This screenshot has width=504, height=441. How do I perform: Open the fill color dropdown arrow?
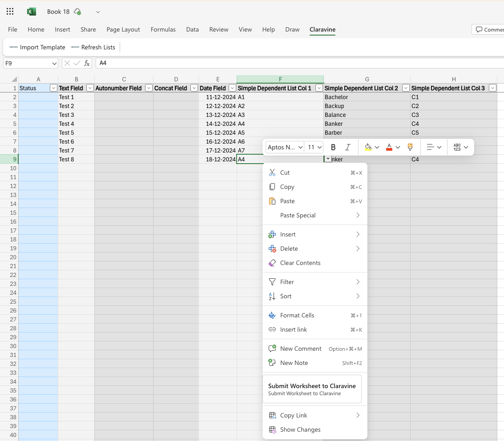click(377, 148)
